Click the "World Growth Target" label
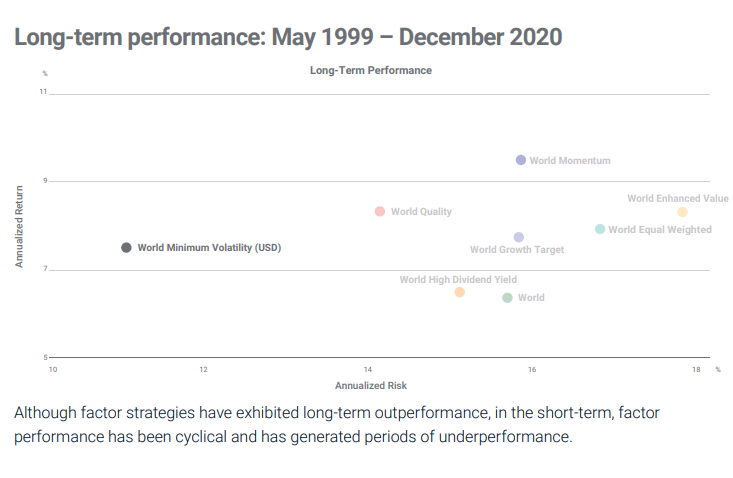733x478 pixels. 517,250
